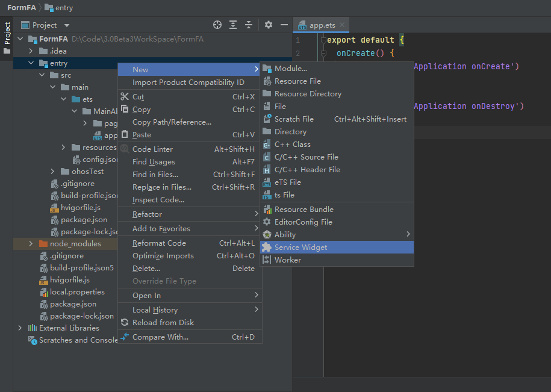Viewport: 551px width, 392px height.
Task: Click the Copy icon in context menu
Action: coord(125,109)
